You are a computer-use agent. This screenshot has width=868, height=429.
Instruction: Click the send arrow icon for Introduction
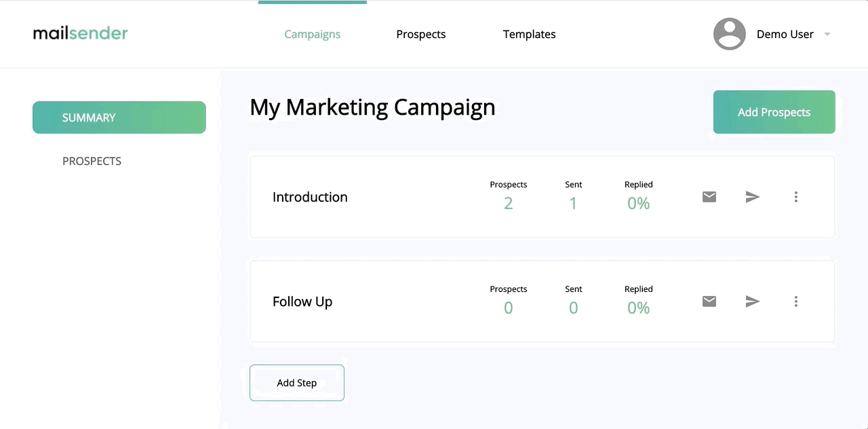pos(753,197)
